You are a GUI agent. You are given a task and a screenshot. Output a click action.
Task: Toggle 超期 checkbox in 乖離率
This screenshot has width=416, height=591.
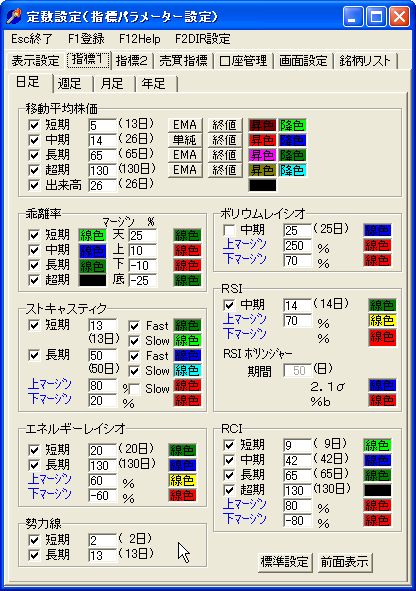(x=34, y=280)
